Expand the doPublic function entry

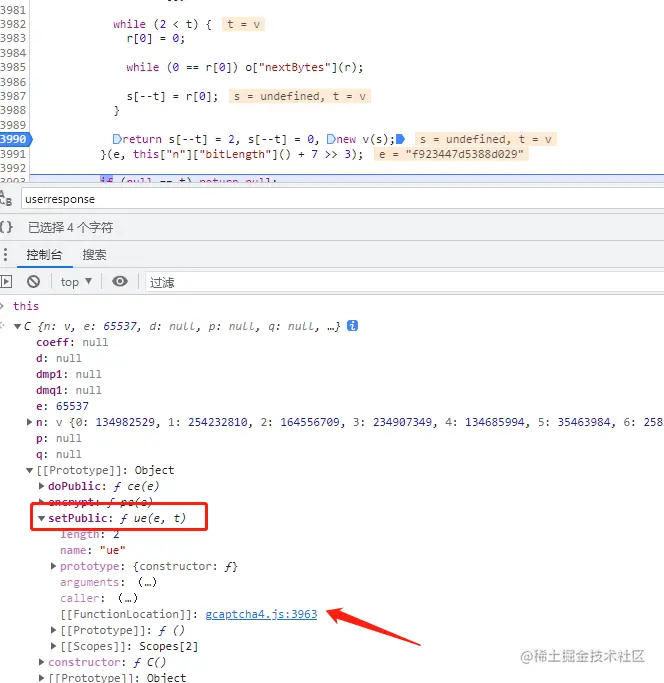41,486
